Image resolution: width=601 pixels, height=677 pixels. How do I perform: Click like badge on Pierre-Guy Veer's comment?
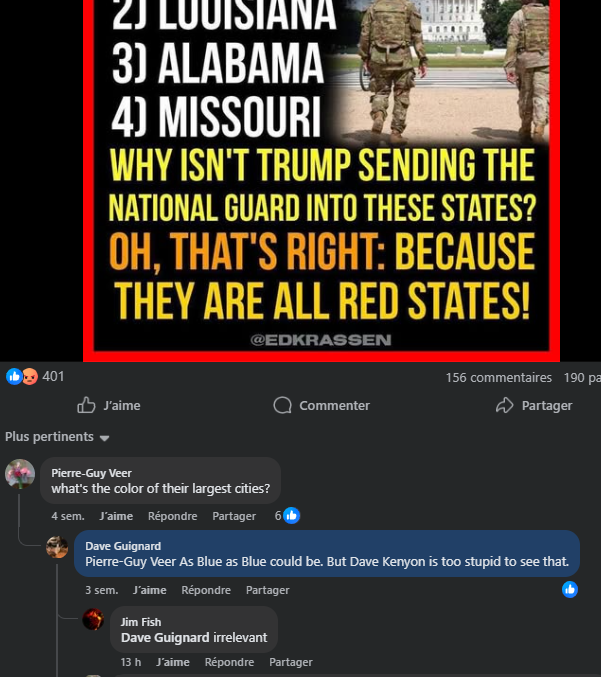291,516
